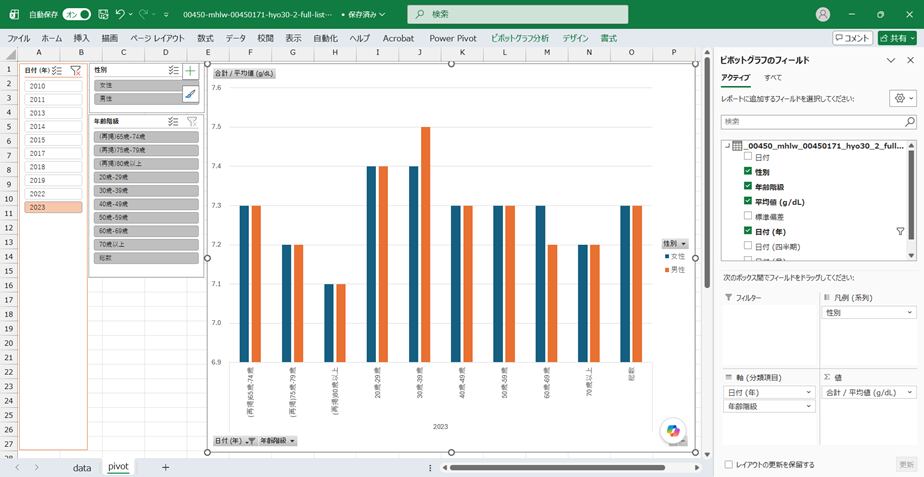924x477 pixels.
Task: Uncheck the 性別 field checkbox
Action: [x=748, y=172]
